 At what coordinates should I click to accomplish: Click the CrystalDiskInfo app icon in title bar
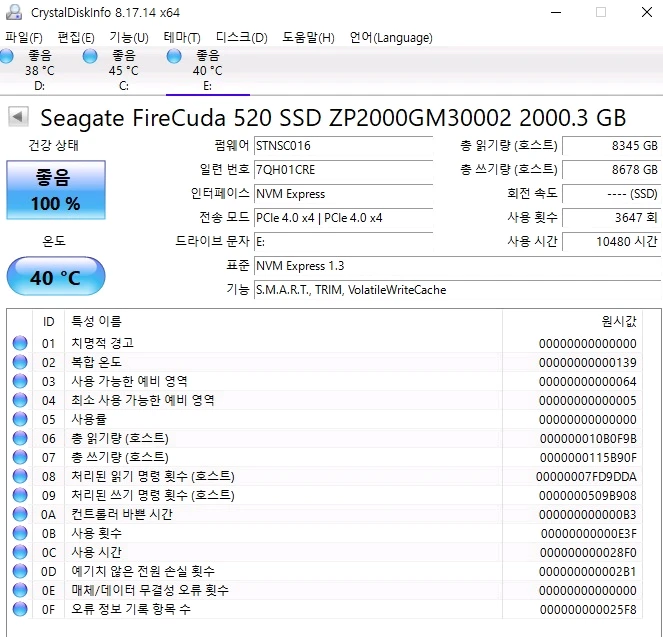14,12
